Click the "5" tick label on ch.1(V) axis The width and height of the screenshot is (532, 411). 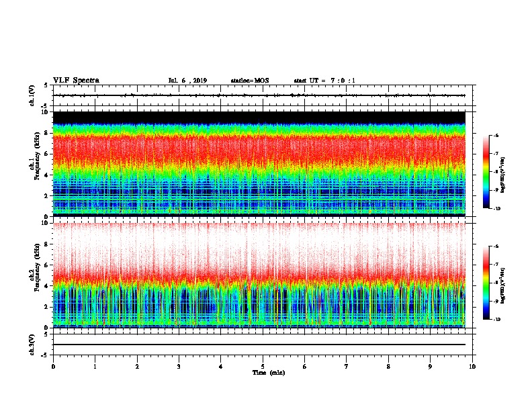(47, 85)
